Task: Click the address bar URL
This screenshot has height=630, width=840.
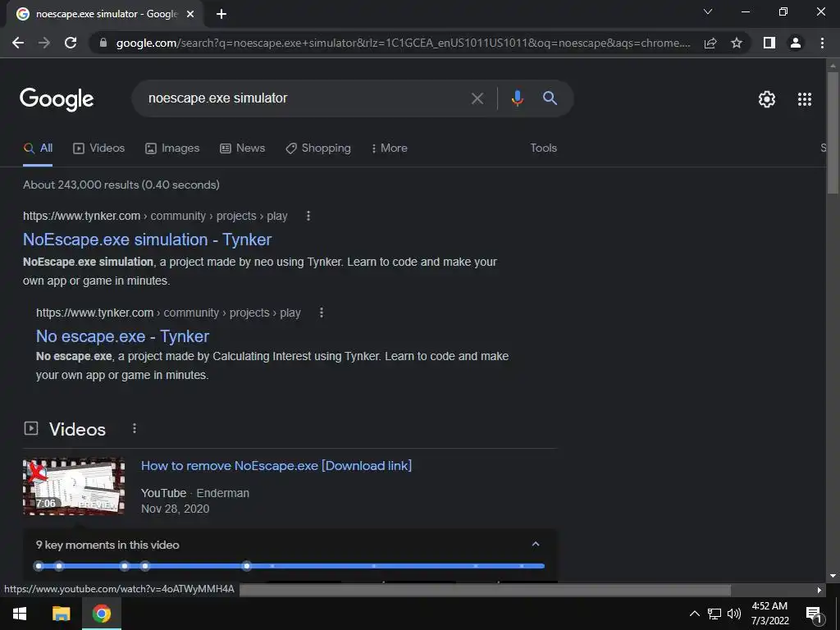Action: (404, 43)
